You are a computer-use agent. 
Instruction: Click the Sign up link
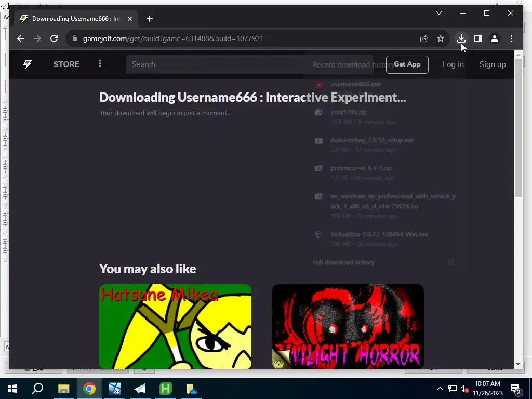(x=493, y=64)
